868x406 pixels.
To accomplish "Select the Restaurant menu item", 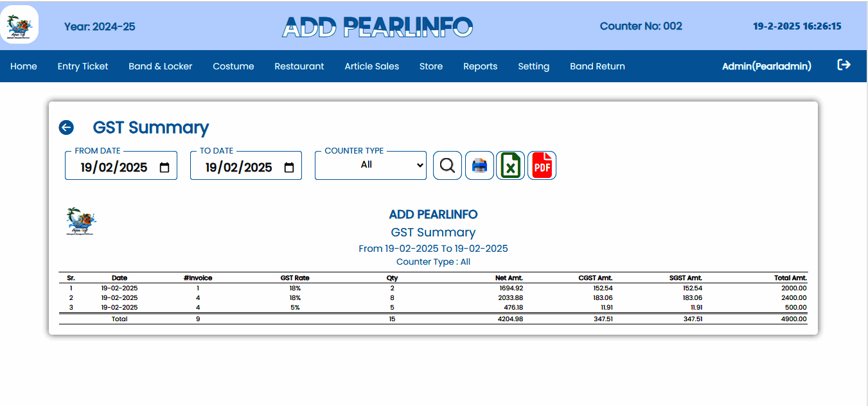I will point(299,66).
